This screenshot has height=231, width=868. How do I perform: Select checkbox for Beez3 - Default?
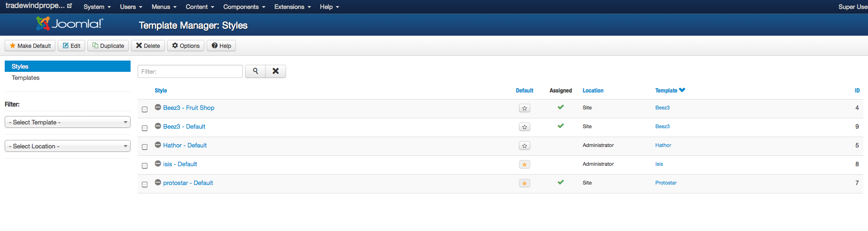pyautogui.click(x=145, y=128)
